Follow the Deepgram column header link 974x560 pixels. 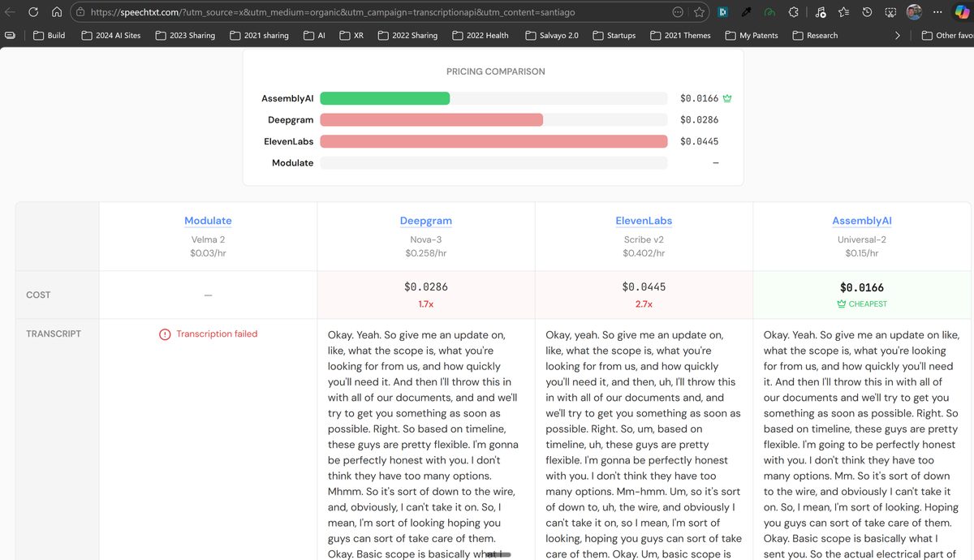pos(426,221)
